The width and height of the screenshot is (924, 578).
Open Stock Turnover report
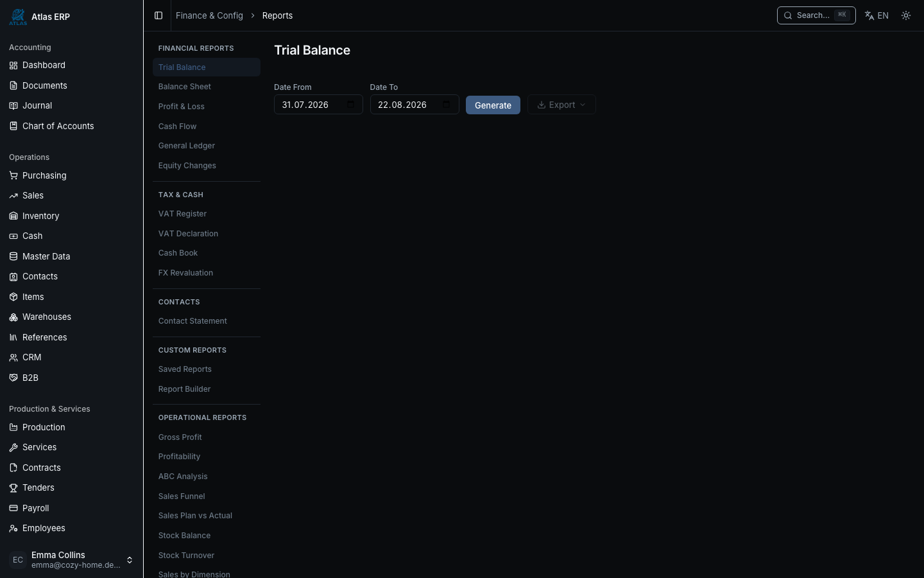click(x=207, y=556)
